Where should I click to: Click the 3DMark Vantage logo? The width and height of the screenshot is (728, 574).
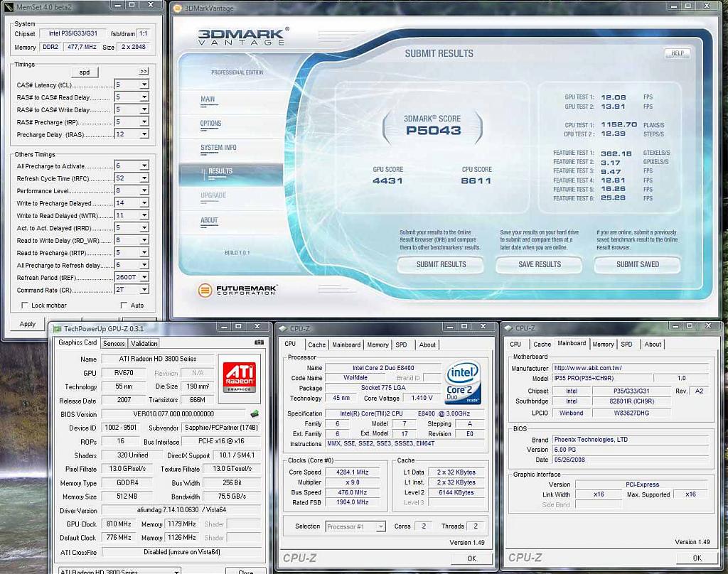pyautogui.click(x=242, y=37)
